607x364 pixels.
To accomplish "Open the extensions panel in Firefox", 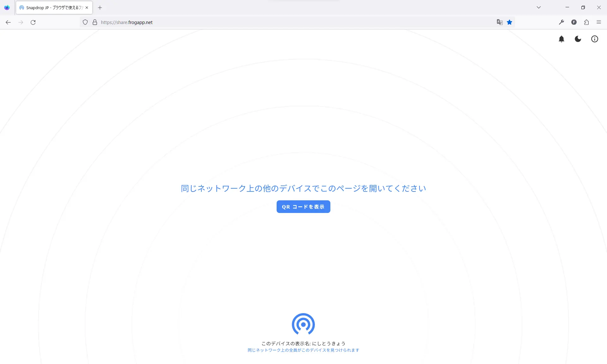I will pos(586,22).
